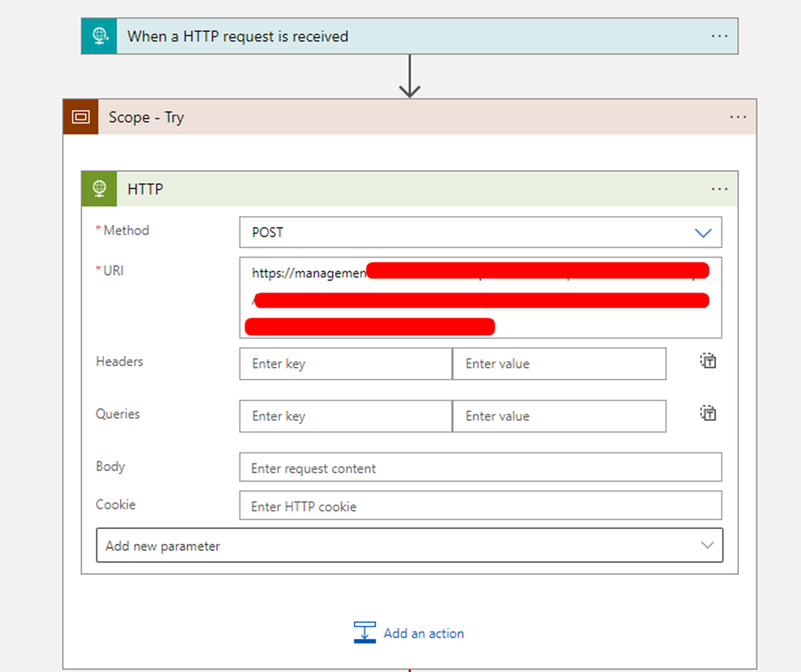Switch Queries to text mode icon
Viewport: 801px width, 672px height.
click(x=708, y=413)
